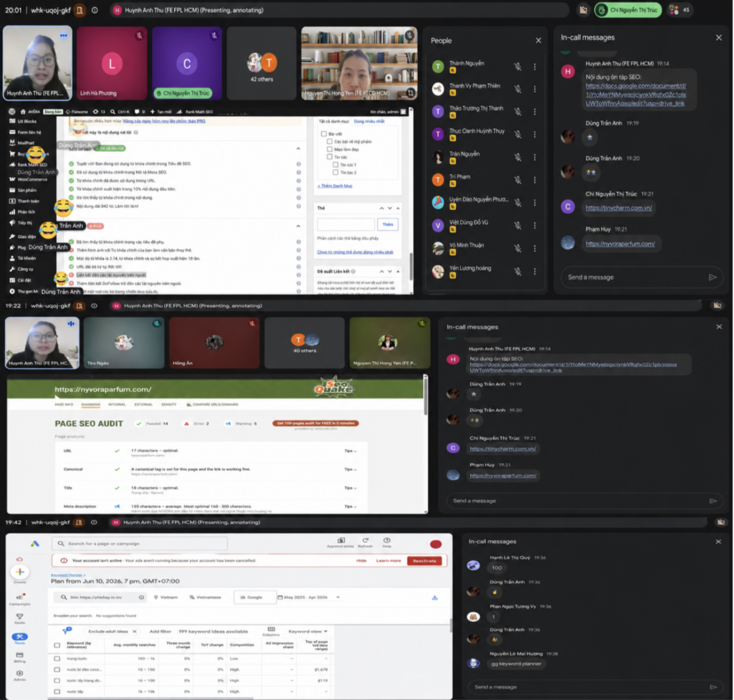Click the Refresh icon in Google Ads
Viewport: 734px width, 700px height.
(365, 540)
